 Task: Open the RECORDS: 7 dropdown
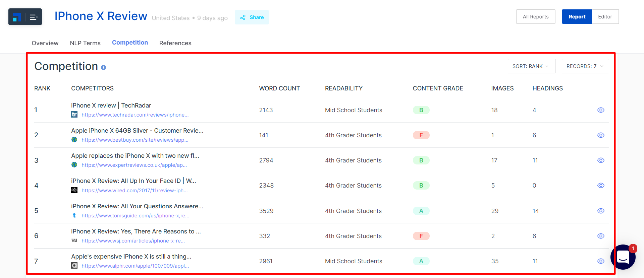tap(585, 66)
